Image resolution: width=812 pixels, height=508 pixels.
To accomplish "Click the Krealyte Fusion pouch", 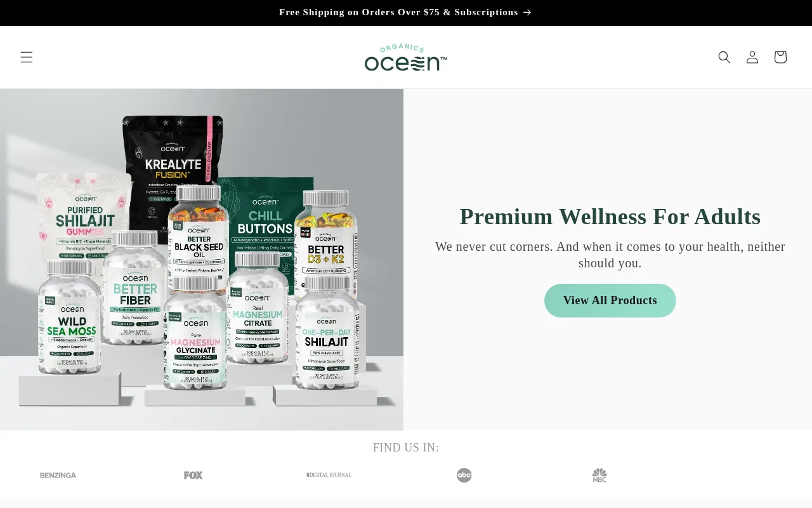I will point(173,165).
